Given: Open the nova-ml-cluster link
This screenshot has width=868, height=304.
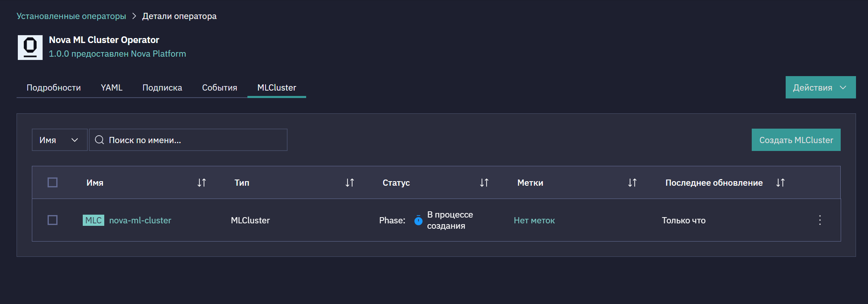Looking at the screenshot, I should pyautogui.click(x=140, y=220).
